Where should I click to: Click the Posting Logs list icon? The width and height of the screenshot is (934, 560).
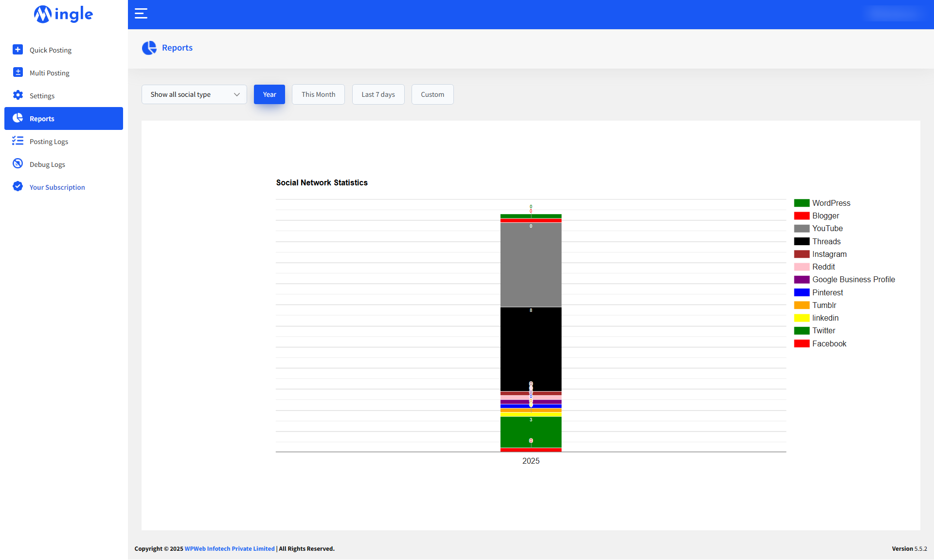pyautogui.click(x=18, y=141)
